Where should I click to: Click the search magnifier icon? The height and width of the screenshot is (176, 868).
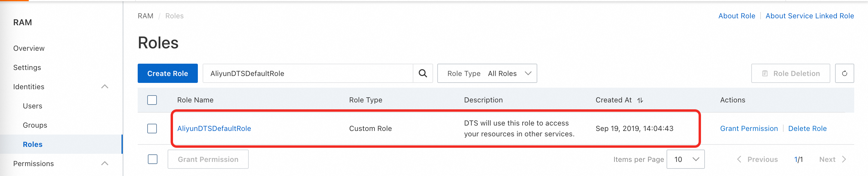point(423,73)
